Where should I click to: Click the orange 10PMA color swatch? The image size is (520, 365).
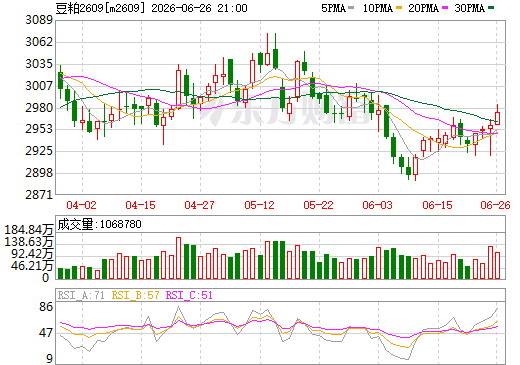click(x=399, y=8)
